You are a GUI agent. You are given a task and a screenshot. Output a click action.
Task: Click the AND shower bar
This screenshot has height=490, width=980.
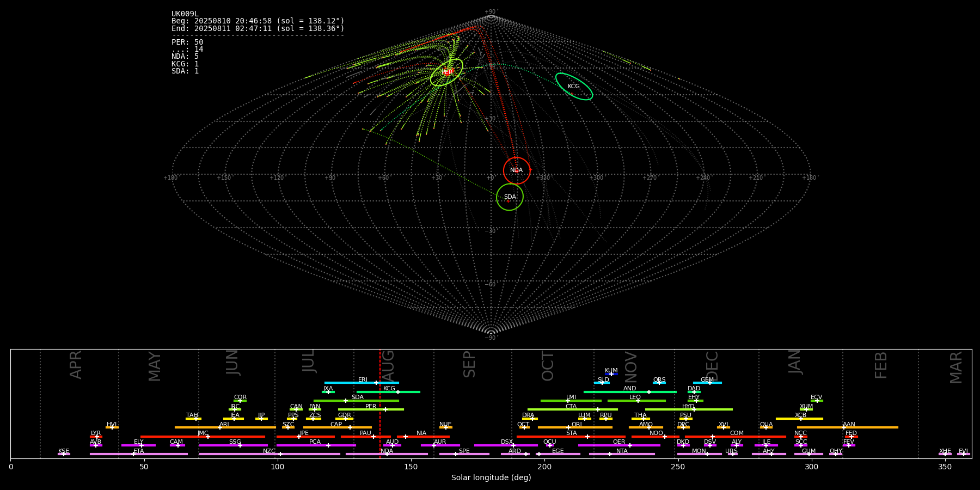pos(630,392)
